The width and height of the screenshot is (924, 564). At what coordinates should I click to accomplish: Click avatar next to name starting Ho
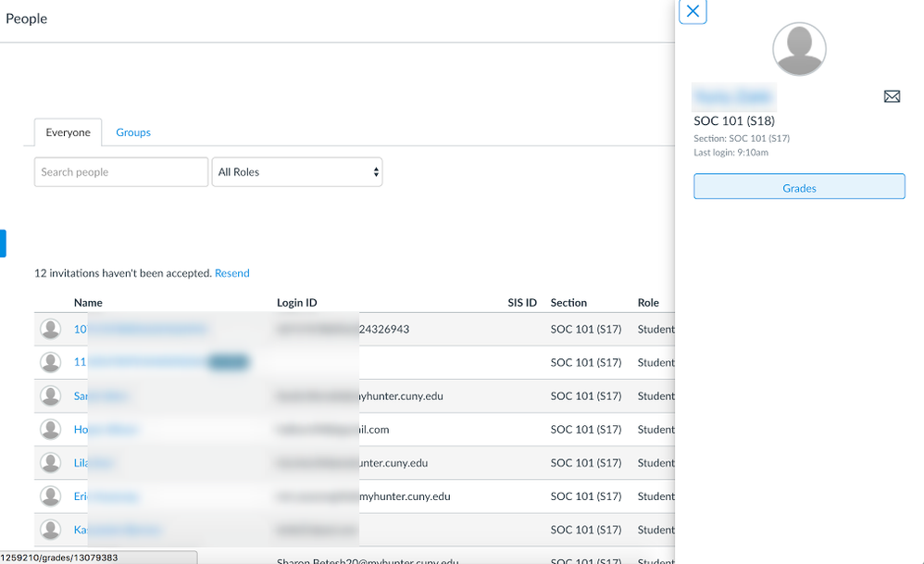click(51, 429)
